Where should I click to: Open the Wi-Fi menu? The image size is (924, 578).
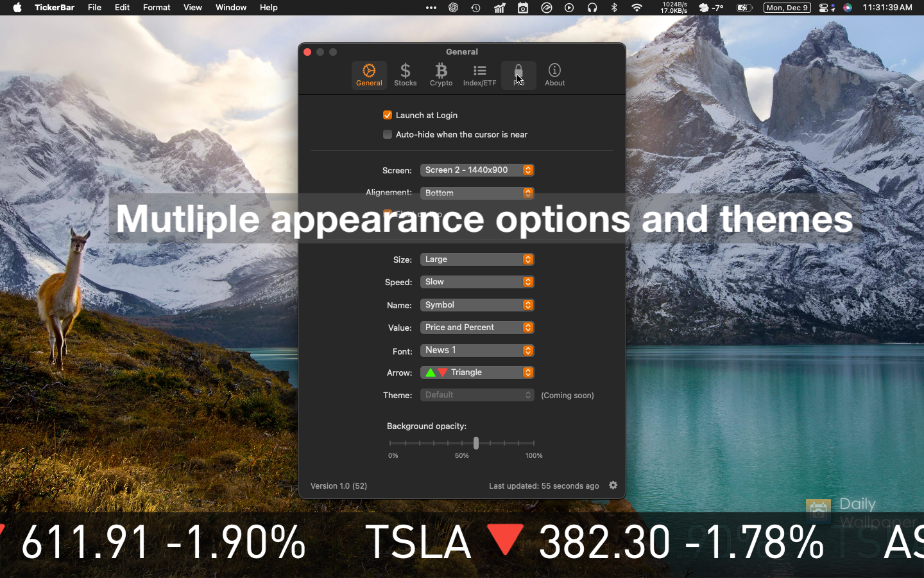637,8
